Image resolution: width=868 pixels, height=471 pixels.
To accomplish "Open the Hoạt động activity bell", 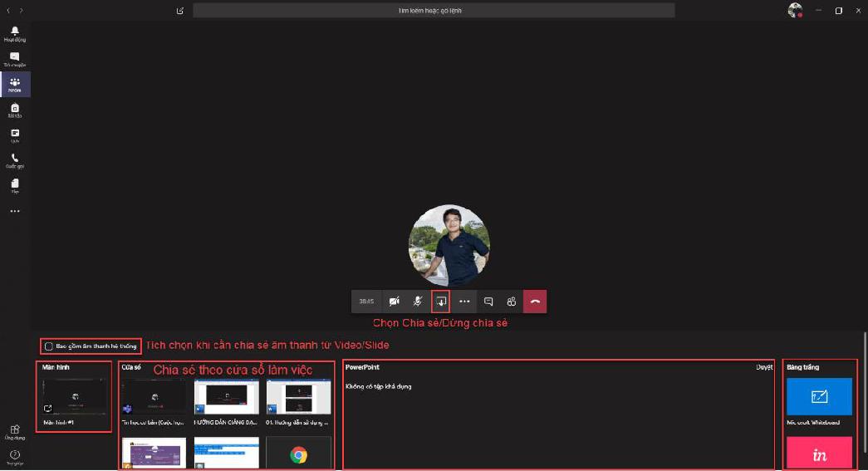I will point(15,33).
